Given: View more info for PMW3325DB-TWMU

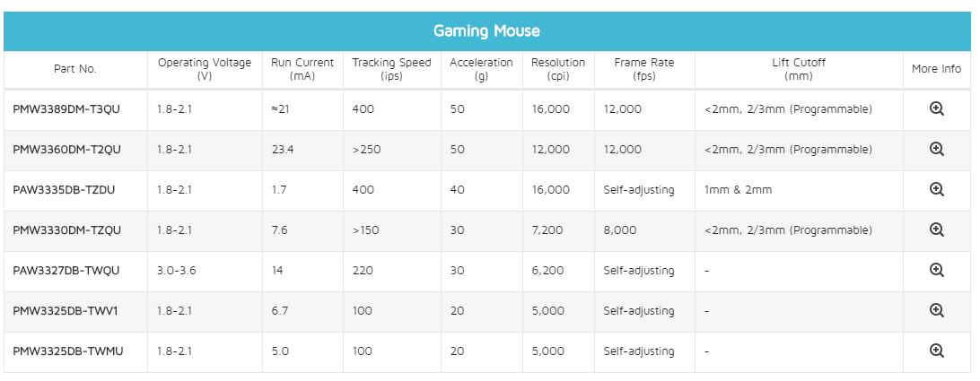Looking at the screenshot, I should (x=936, y=351).
